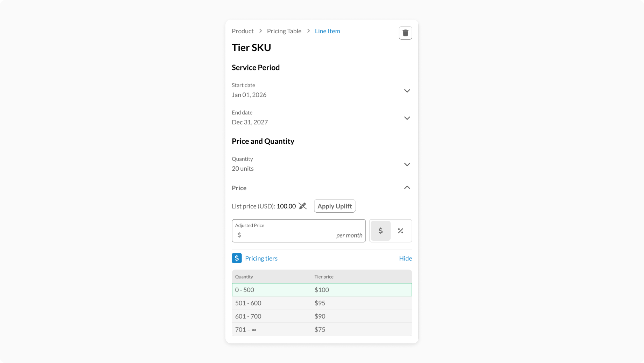Switch adjustment mode to dollar amount
This screenshot has width=644, height=363.
pyautogui.click(x=380, y=231)
